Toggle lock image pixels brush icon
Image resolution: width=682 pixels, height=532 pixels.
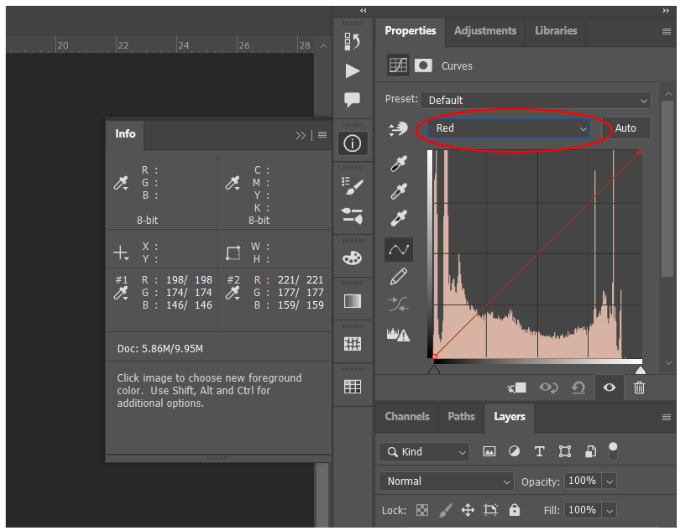pyautogui.click(x=445, y=510)
